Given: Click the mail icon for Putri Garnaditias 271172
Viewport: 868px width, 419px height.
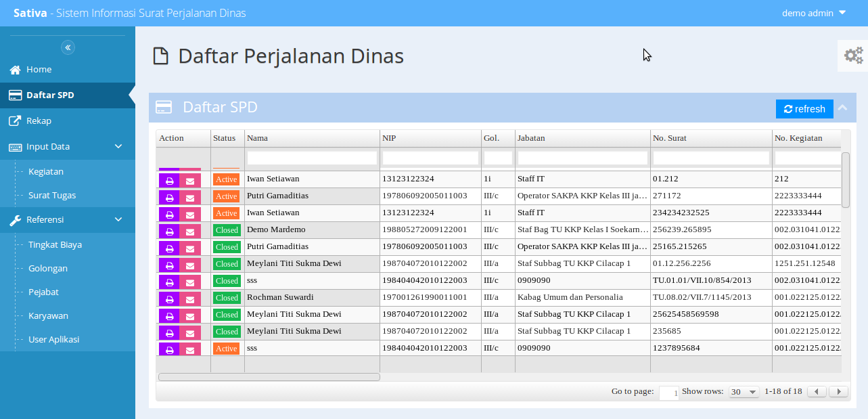Looking at the screenshot, I should 190,197.
